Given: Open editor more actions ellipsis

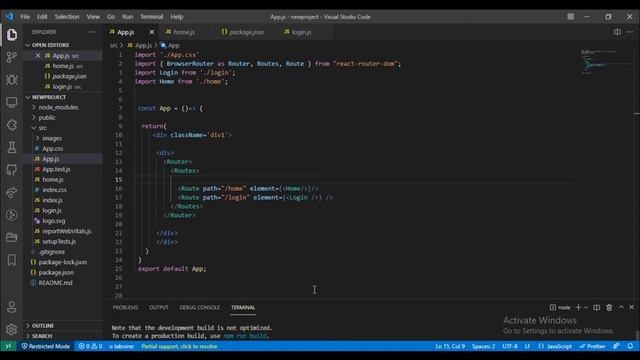Looking at the screenshot, I should pos(630,32).
